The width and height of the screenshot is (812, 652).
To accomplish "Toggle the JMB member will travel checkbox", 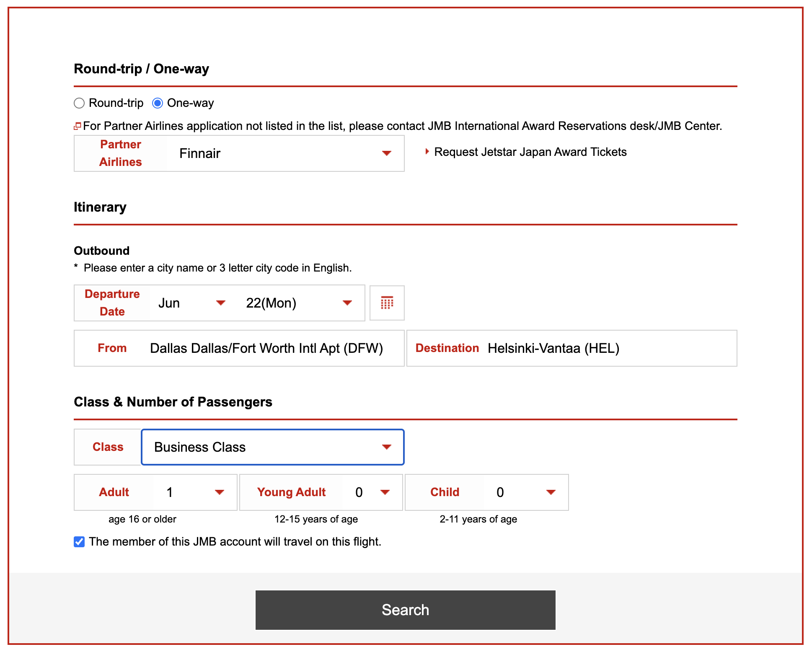I will (x=79, y=542).
